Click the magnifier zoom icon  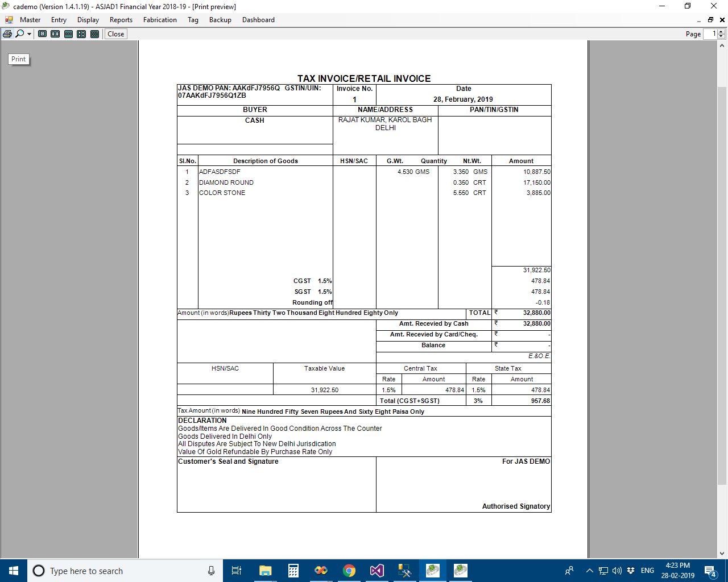coord(20,34)
